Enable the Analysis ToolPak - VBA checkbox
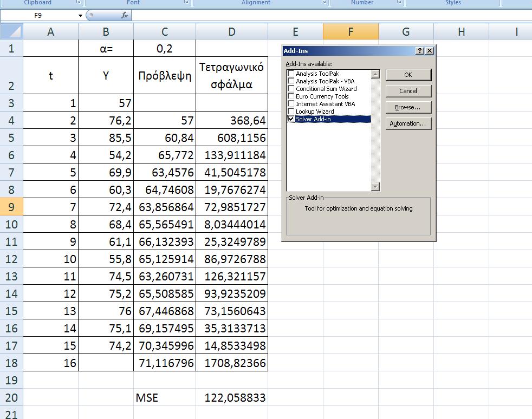 (x=291, y=81)
